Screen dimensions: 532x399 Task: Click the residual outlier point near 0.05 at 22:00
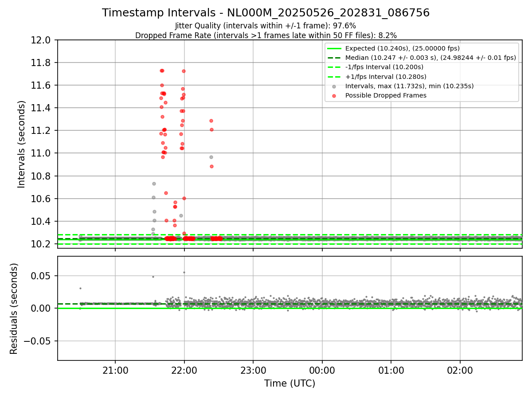pyautogui.click(x=184, y=272)
